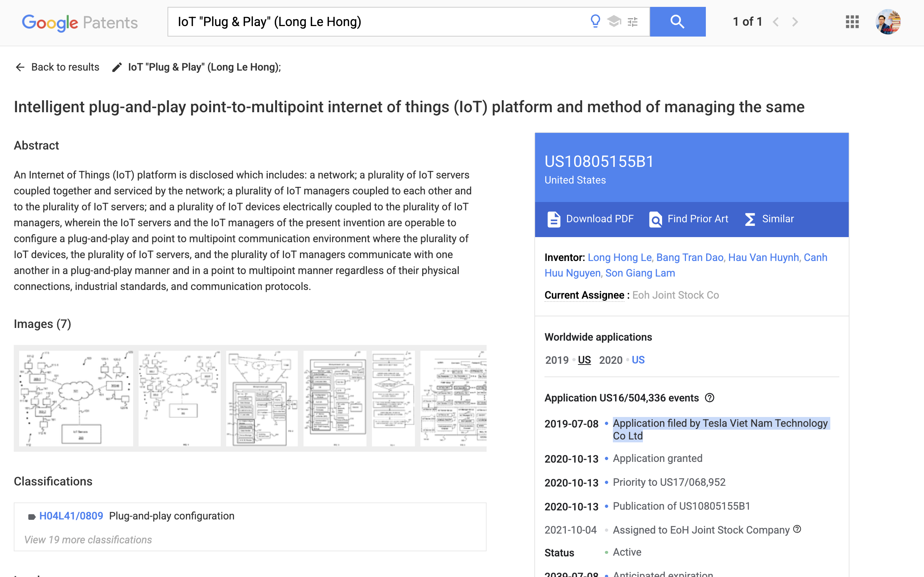Click the Download PDF button
Image resolution: width=924 pixels, height=577 pixels.
tap(591, 219)
